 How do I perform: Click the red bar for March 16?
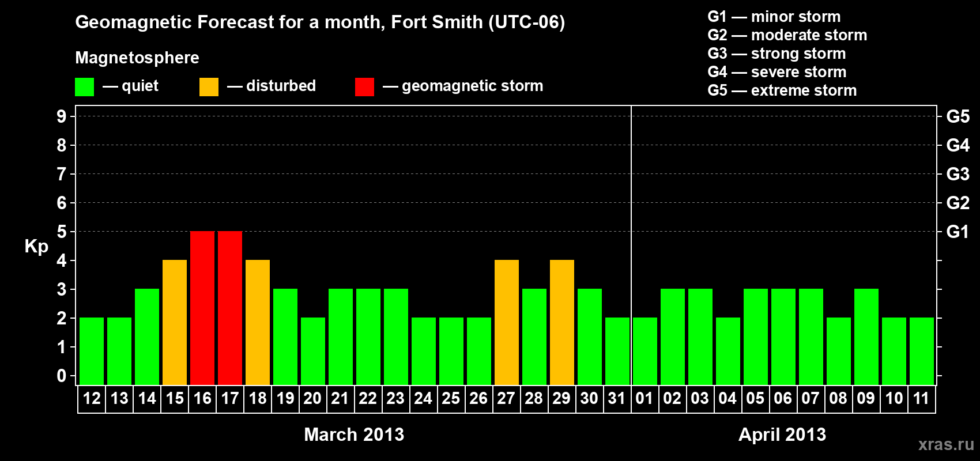(202, 308)
